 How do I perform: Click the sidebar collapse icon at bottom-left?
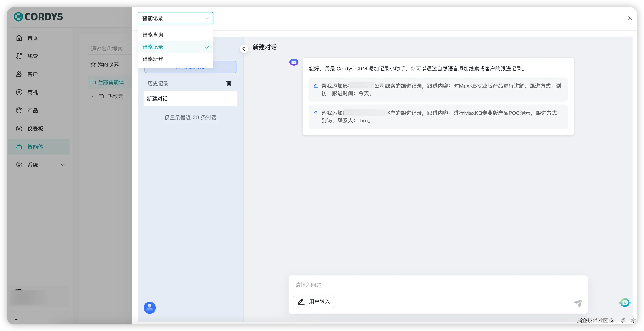coord(17,319)
